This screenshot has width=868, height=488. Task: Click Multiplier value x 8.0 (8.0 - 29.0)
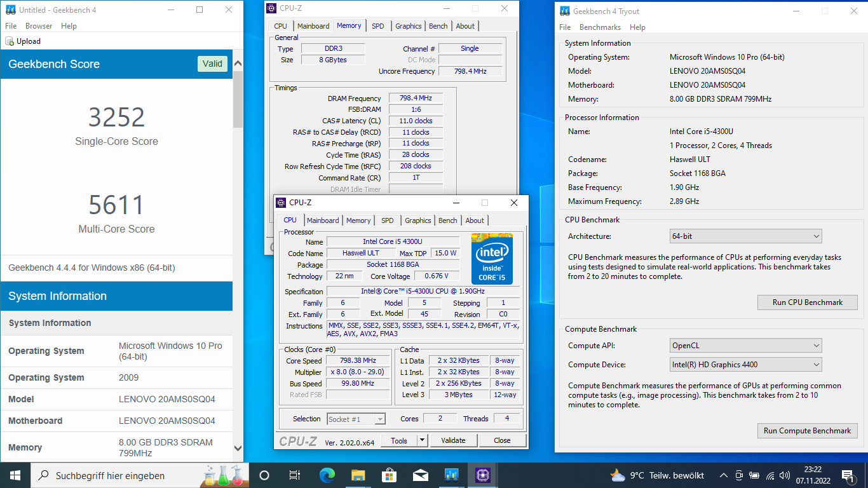click(358, 372)
